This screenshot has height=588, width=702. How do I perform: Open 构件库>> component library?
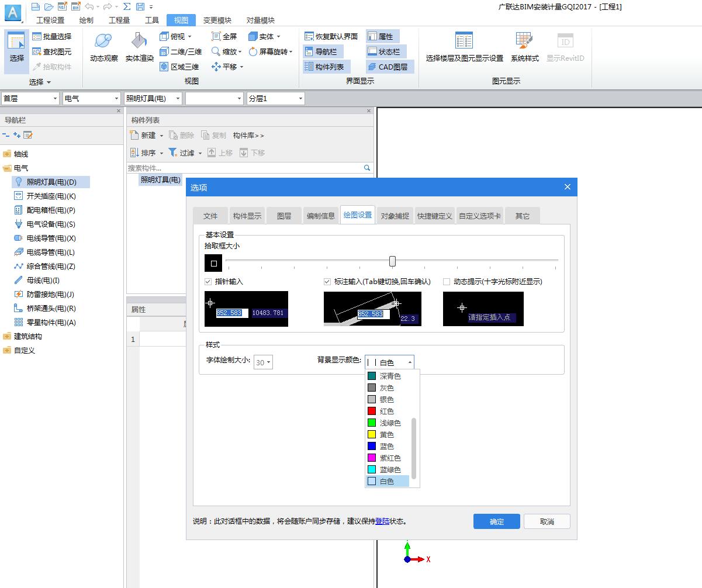[248, 135]
